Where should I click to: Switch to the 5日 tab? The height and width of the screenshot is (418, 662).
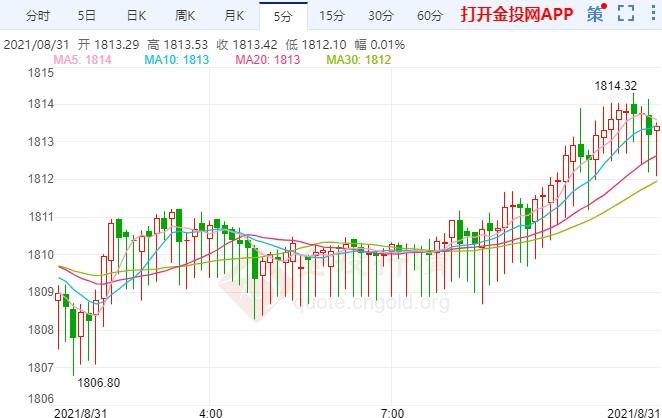[x=87, y=16]
